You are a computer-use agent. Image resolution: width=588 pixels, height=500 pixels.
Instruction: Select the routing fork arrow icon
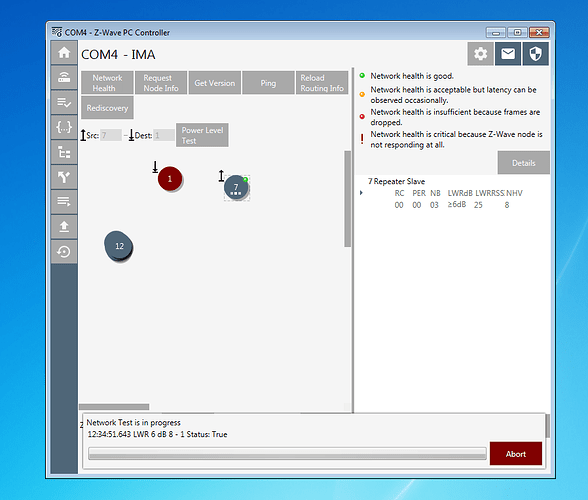tap(64, 177)
